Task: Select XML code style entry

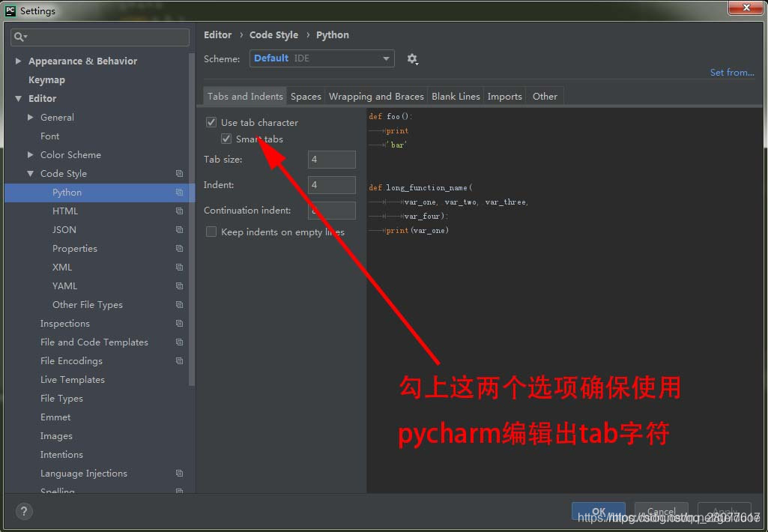Action: tap(62, 267)
